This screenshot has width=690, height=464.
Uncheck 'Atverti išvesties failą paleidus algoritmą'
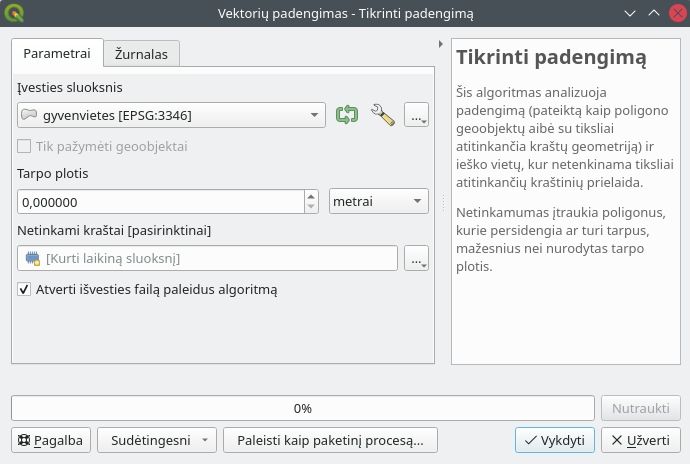tap(24, 289)
